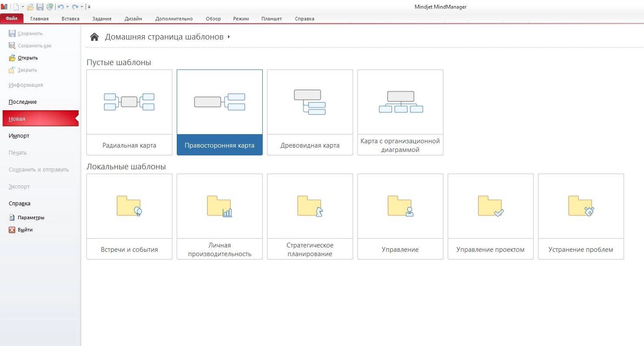Image resolution: width=644 pixels, height=346 pixels.
Task: Click the highlighted Правосторонняя карта label
Action: pos(220,145)
